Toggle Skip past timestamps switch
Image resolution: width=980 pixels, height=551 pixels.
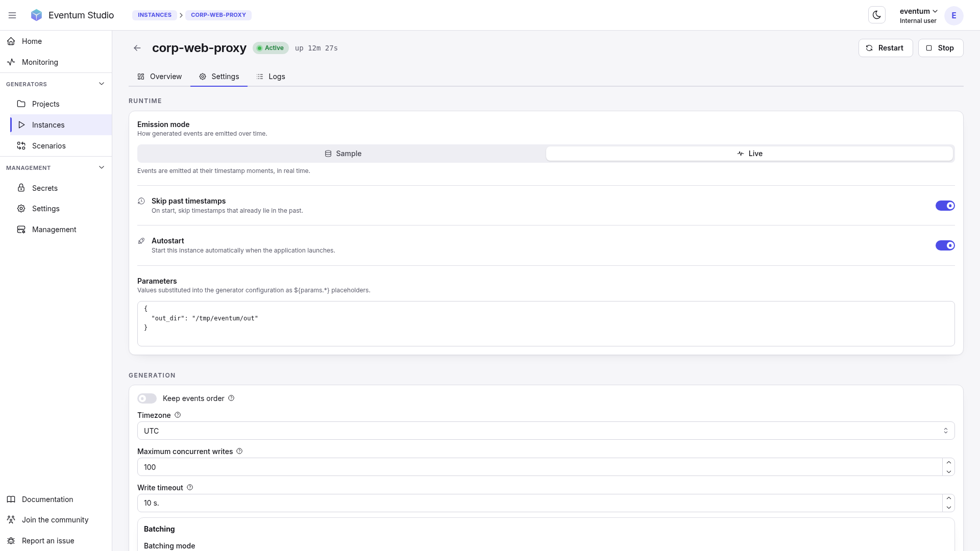click(x=945, y=206)
